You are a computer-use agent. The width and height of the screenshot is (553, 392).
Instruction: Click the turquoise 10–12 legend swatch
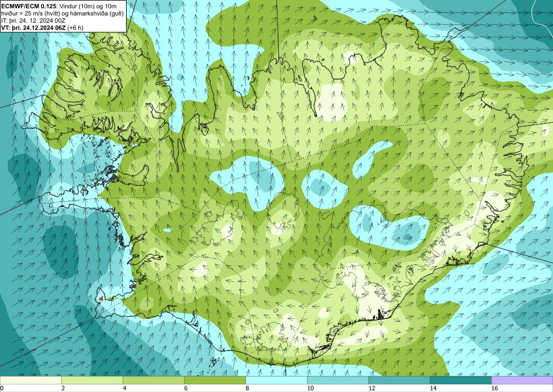[338, 380]
